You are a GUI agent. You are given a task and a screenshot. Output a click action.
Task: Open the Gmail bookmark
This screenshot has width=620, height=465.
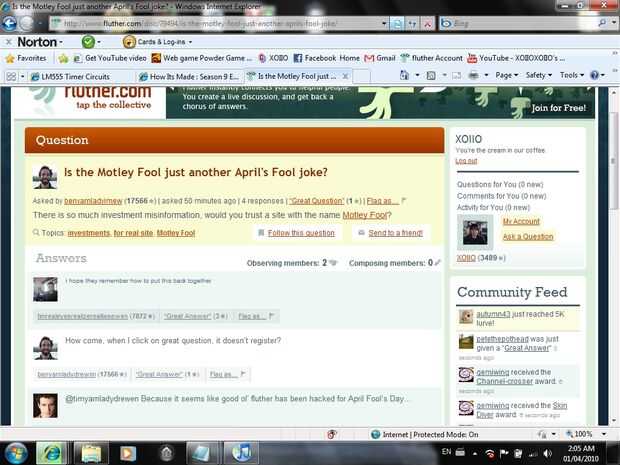point(380,58)
